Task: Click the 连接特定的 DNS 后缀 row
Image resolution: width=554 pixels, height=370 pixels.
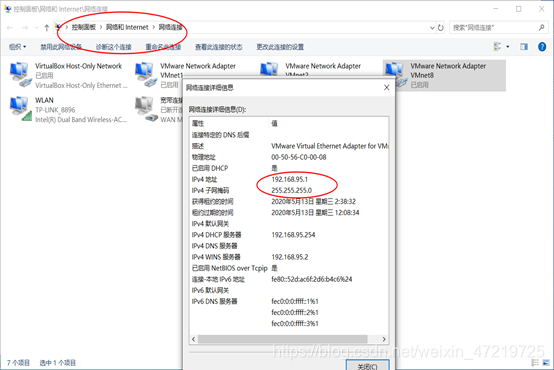Action: [289, 135]
